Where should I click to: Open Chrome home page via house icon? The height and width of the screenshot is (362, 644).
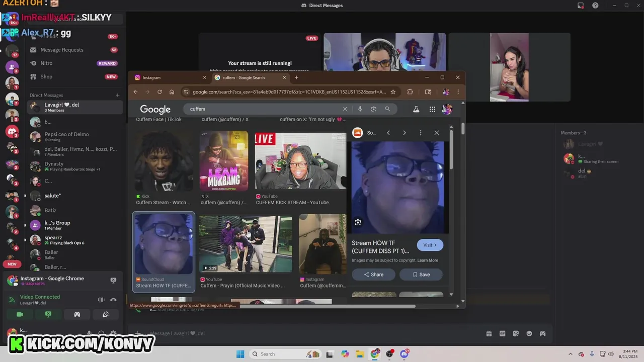tap(172, 92)
